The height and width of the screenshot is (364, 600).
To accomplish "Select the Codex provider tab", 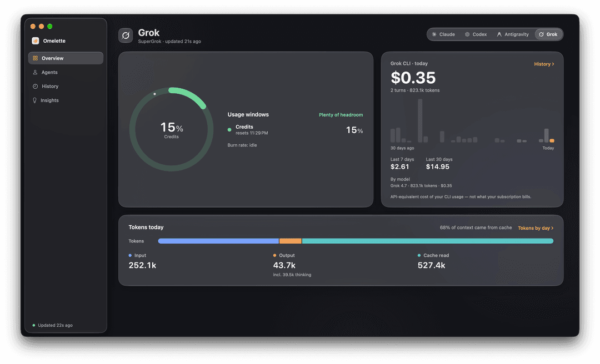I will 476,34.
